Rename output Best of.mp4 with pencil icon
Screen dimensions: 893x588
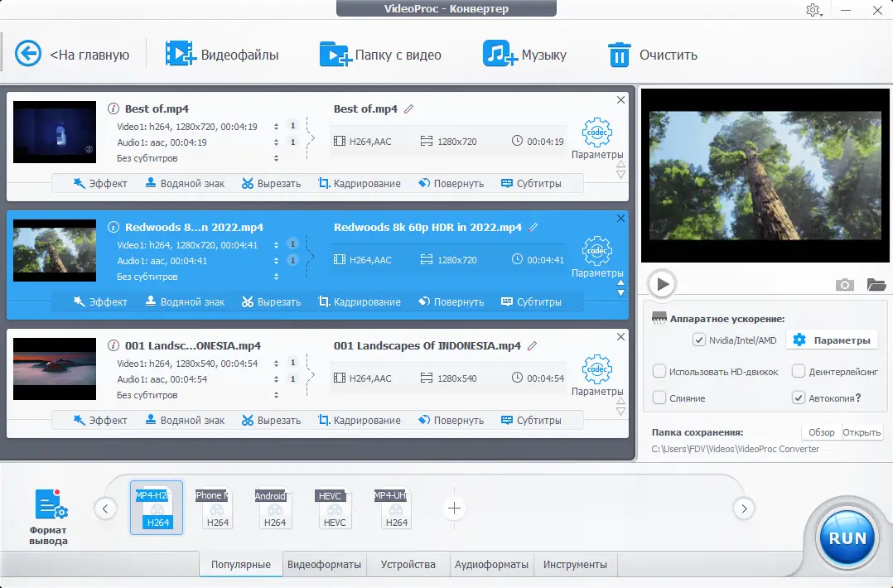(408, 108)
